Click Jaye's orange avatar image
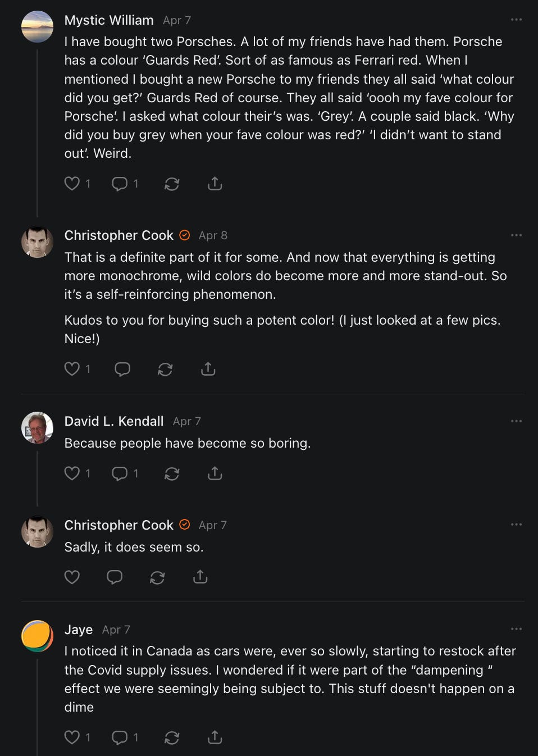This screenshot has height=756, width=538. [x=37, y=636]
